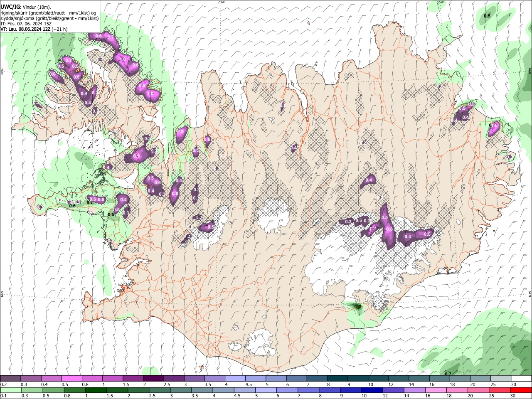This screenshot has height=399, width=532.
Task: Pick the hot pink 20–25 rain swatch
Action: click(x=478, y=390)
